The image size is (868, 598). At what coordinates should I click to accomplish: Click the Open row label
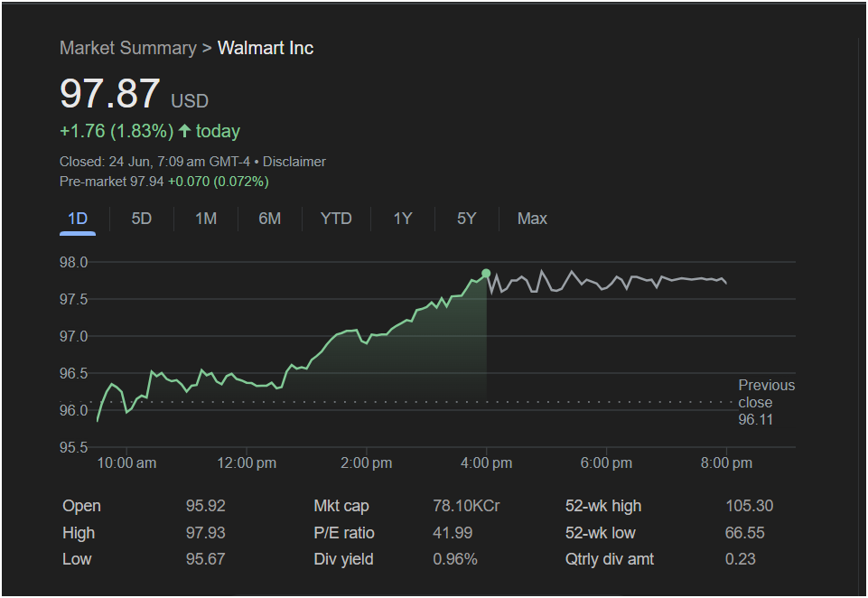tap(81, 506)
